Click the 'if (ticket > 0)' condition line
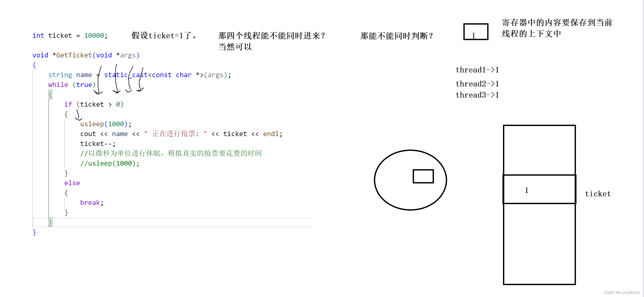This screenshot has height=297, width=644. click(x=94, y=104)
